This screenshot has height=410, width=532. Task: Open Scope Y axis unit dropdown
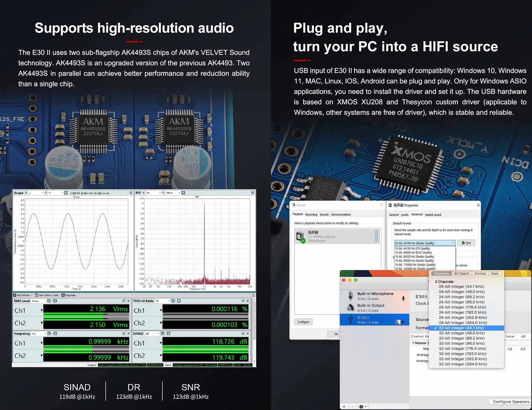tap(55, 193)
